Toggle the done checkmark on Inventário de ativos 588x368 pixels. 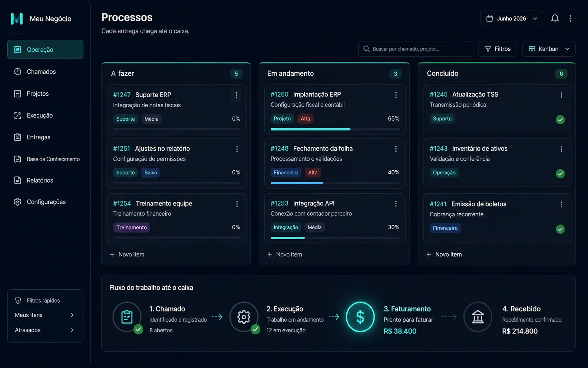(560, 174)
